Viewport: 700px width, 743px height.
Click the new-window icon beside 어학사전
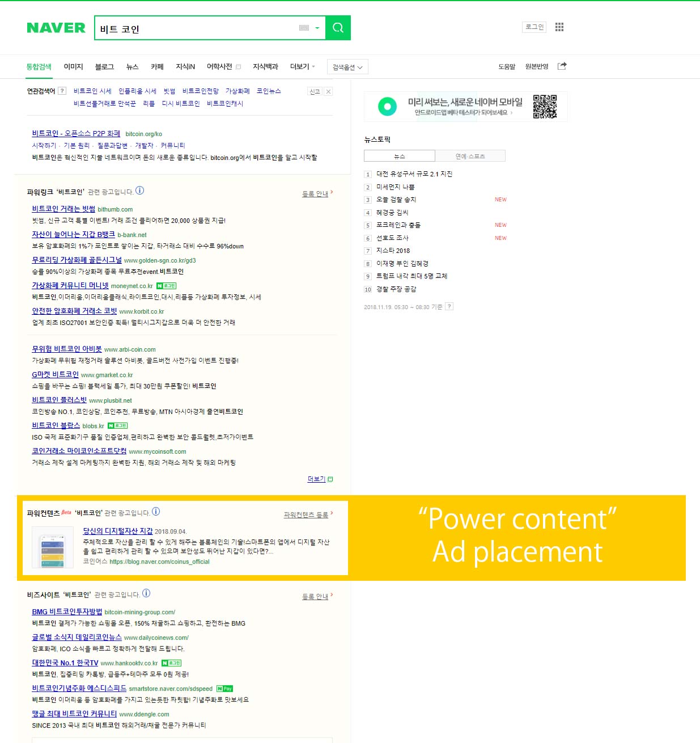238,67
